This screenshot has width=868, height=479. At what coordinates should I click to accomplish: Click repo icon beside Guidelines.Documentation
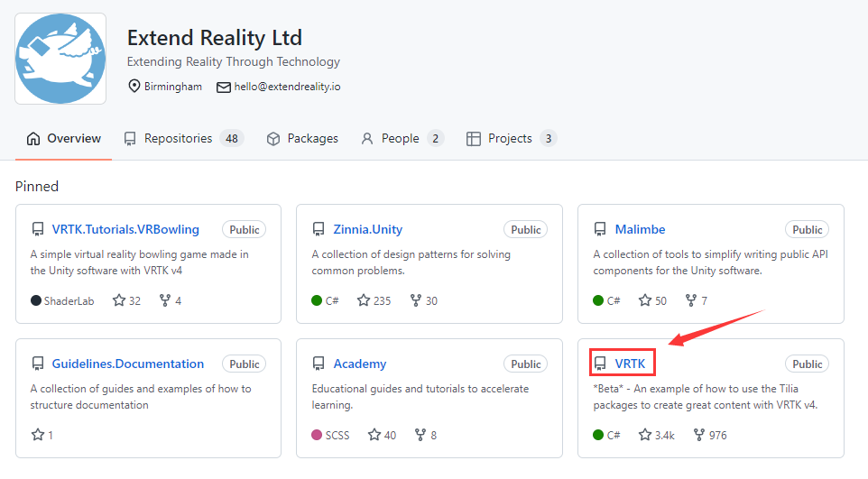(38, 364)
